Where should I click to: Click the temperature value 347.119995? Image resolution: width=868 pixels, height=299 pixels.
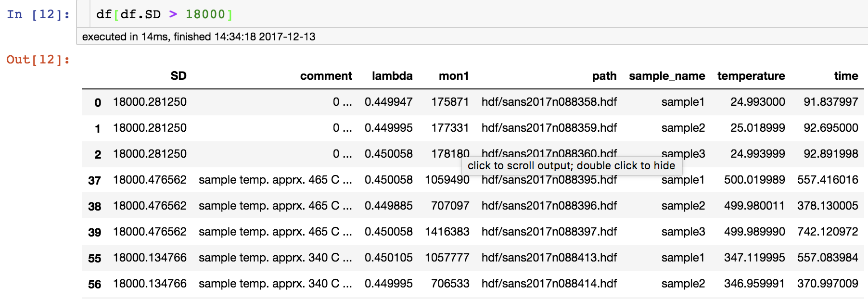point(754,258)
